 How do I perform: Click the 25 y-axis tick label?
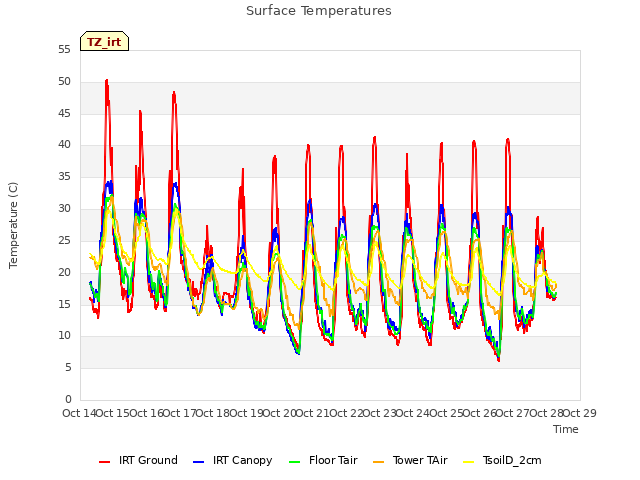(x=64, y=241)
